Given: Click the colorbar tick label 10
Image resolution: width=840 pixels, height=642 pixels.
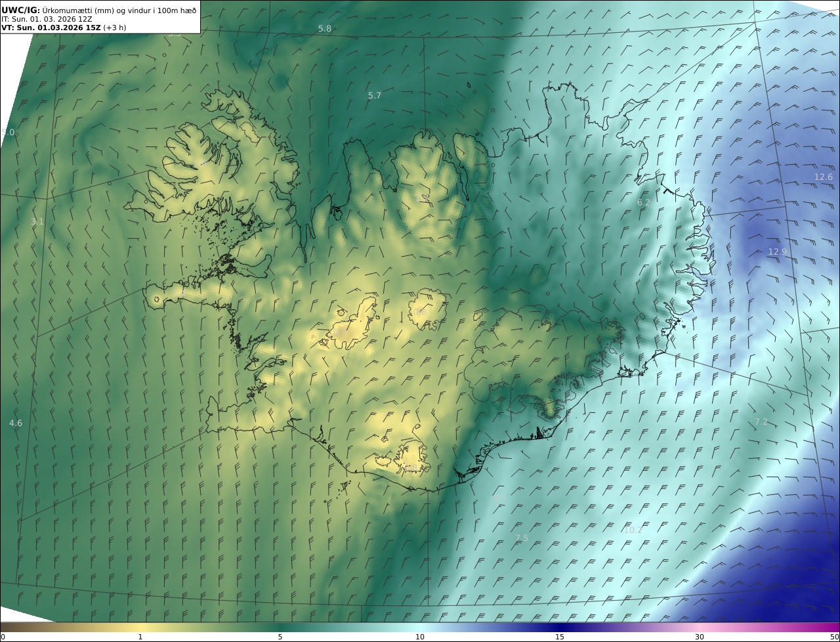Looking at the screenshot, I should tap(420, 637).
